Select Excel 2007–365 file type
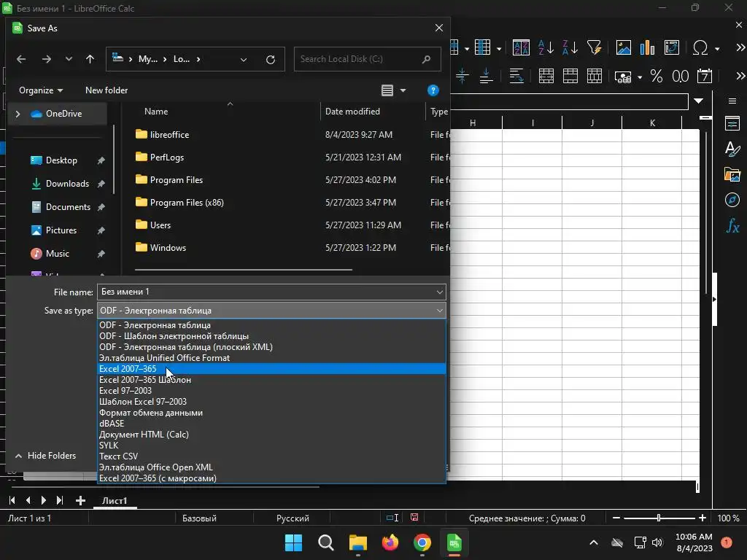The image size is (747, 560). [271, 368]
